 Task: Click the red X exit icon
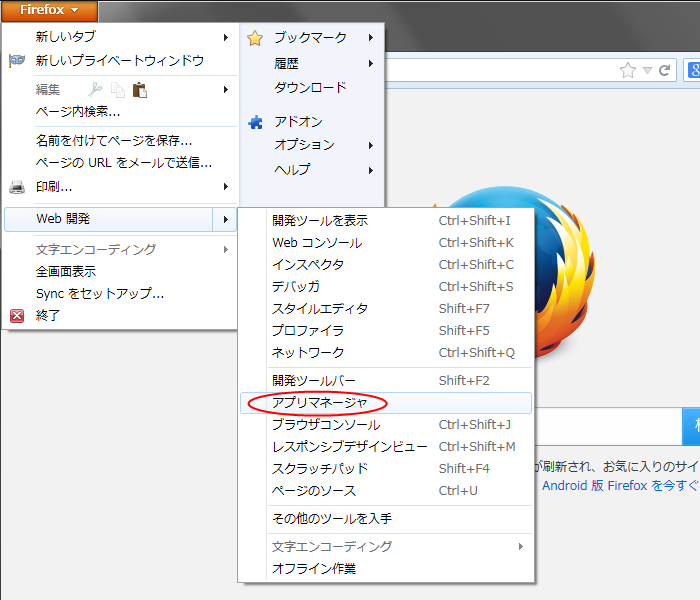coord(17,316)
